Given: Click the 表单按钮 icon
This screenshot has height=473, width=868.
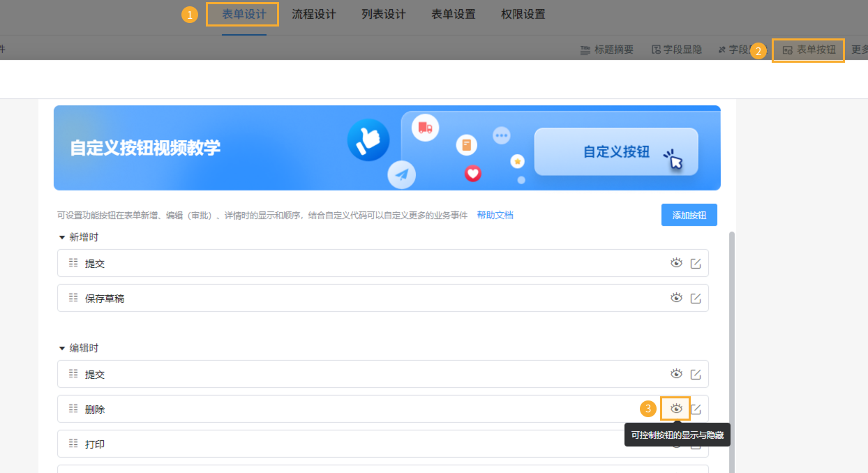Looking at the screenshot, I should 788,50.
